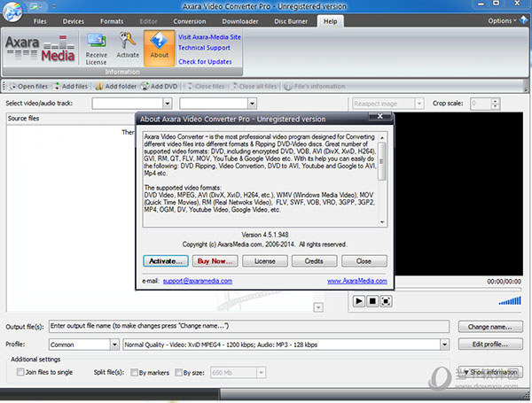532x403 pixels.
Task: Click the help diamond icon near Options
Action: [x=523, y=20]
